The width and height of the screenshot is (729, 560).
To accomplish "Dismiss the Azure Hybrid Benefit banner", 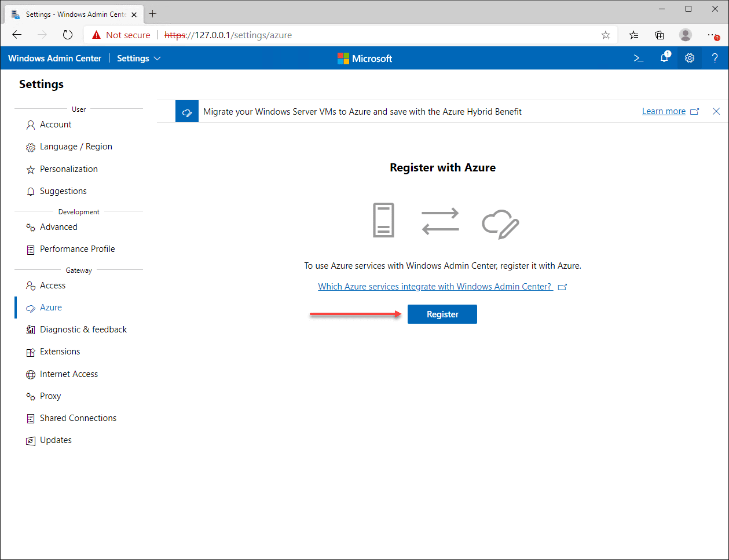I will click(716, 111).
